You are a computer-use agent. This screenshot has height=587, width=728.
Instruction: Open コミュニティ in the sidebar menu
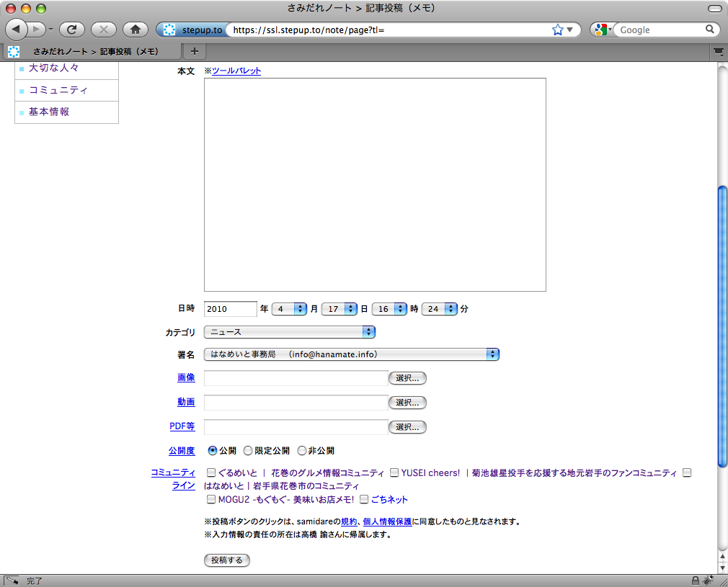coord(58,90)
